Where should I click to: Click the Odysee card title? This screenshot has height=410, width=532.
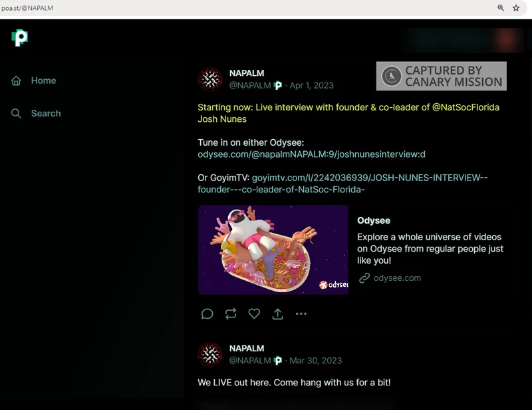[374, 220]
